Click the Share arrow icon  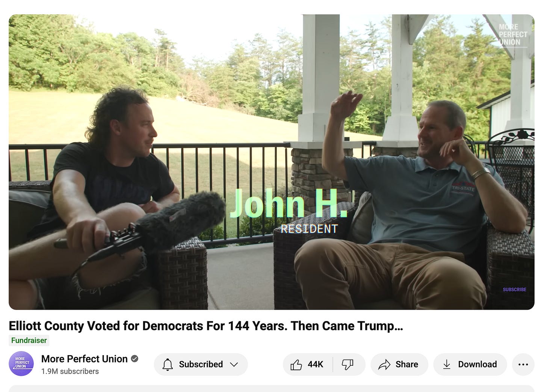[x=384, y=365]
